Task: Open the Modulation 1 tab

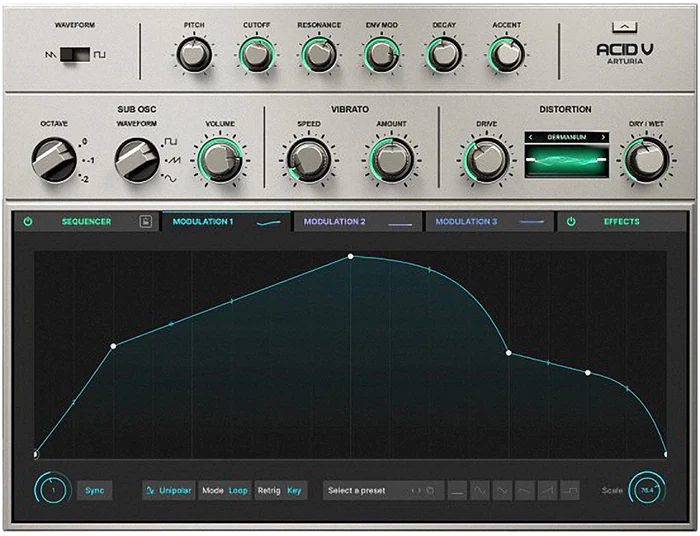Action: tap(226, 222)
